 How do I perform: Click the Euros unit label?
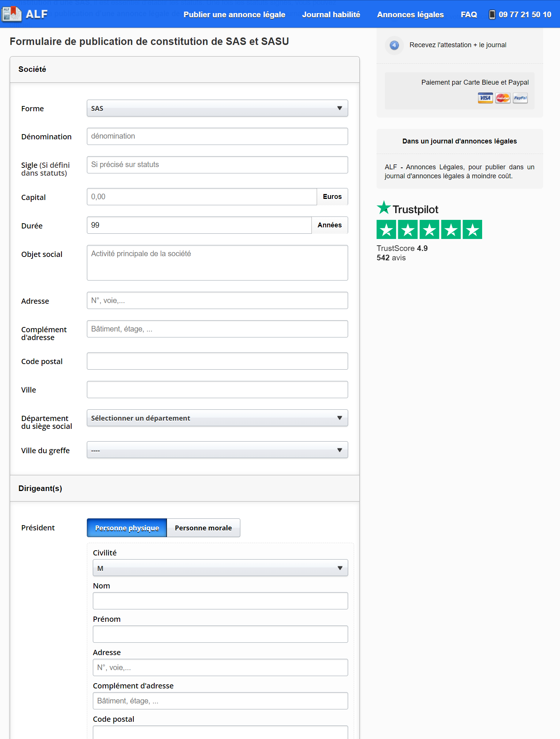click(x=332, y=197)
